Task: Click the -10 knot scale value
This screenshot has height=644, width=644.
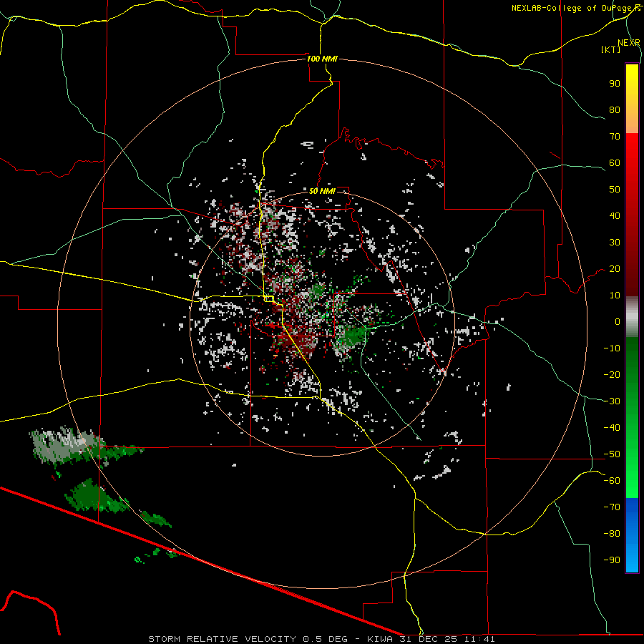Action: [x=612, y=348]
